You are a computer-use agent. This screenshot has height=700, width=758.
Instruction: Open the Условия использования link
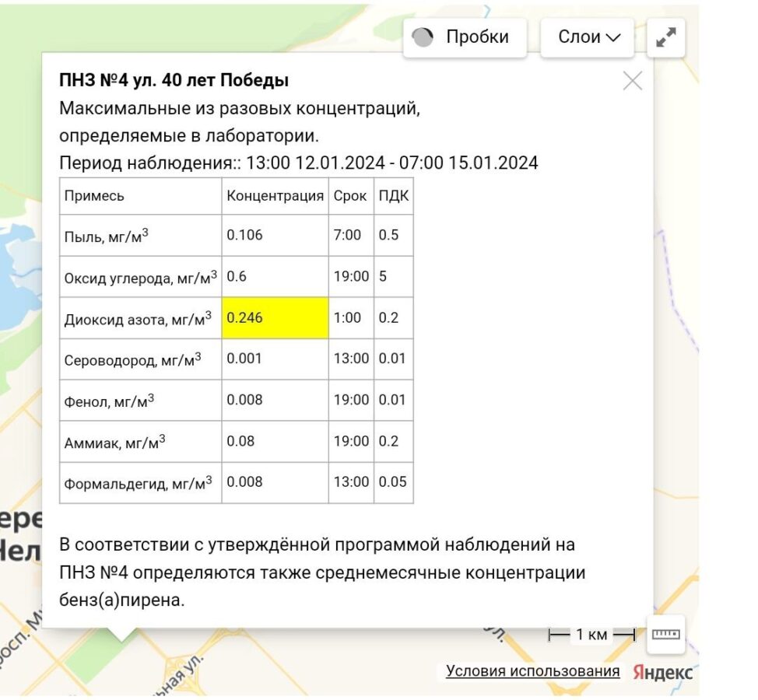tap(532, 671)
